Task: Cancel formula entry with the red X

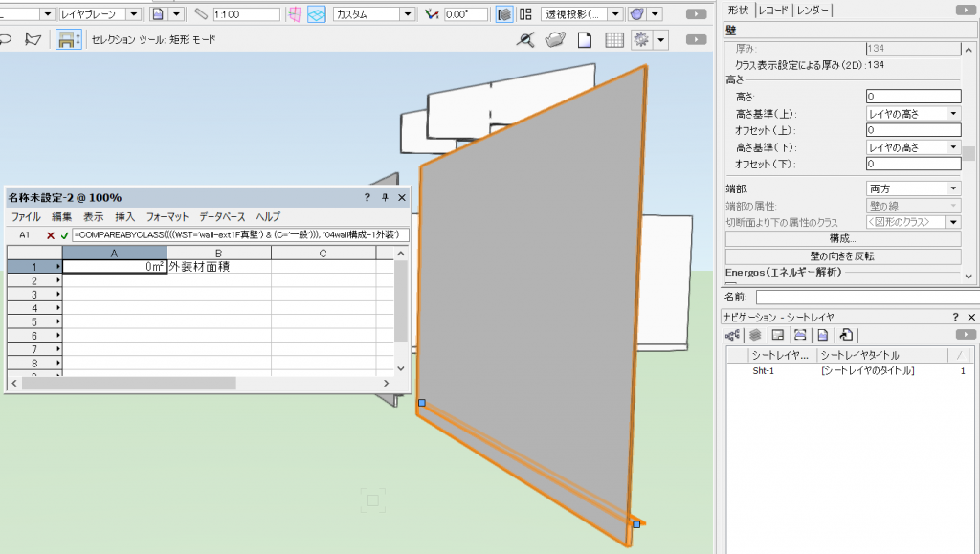Action: coord(51,234)
